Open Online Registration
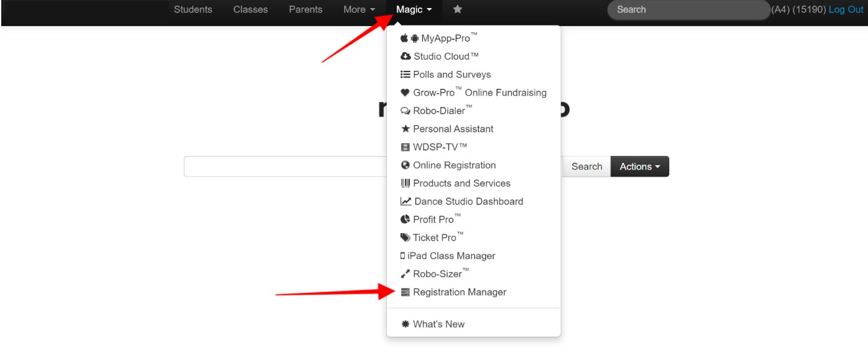The width and height of the screenshot is (868, 363). [474, 165]
